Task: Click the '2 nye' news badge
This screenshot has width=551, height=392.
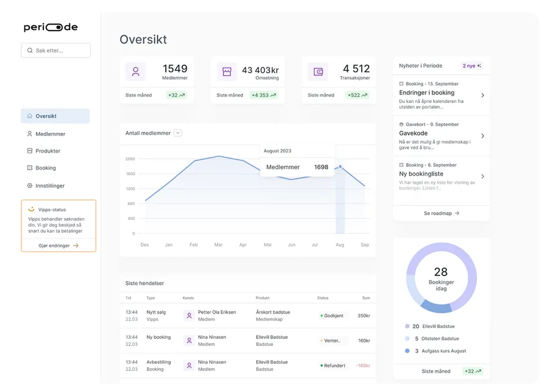Action: coord(471,66)
